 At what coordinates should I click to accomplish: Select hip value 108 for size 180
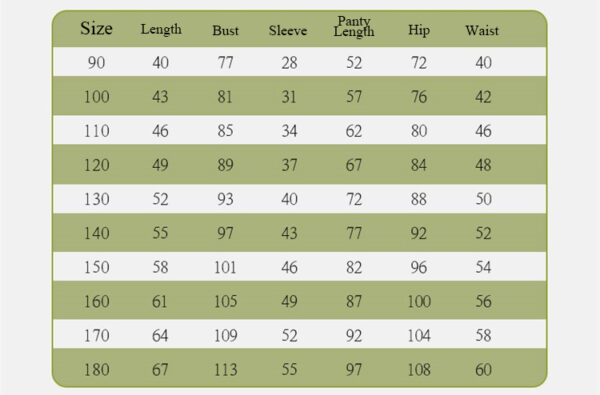419,370
